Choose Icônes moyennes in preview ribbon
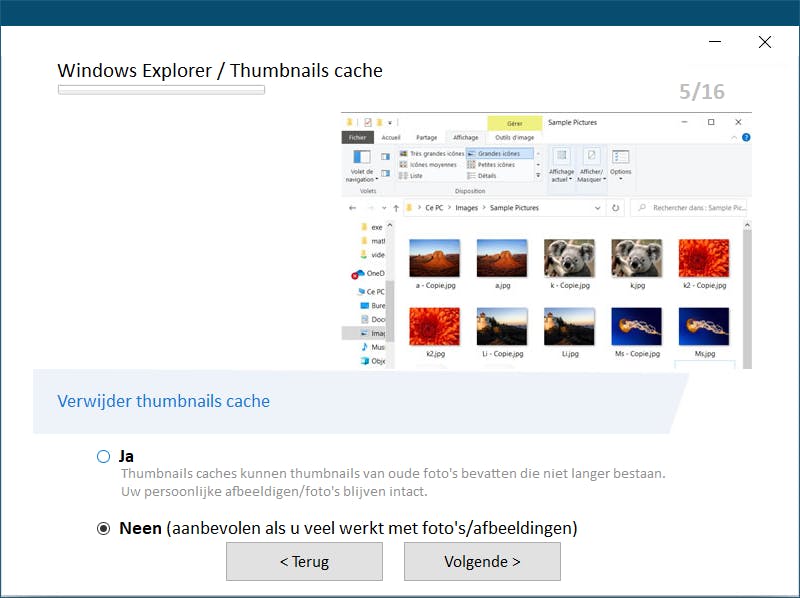 tap(428, 164)
